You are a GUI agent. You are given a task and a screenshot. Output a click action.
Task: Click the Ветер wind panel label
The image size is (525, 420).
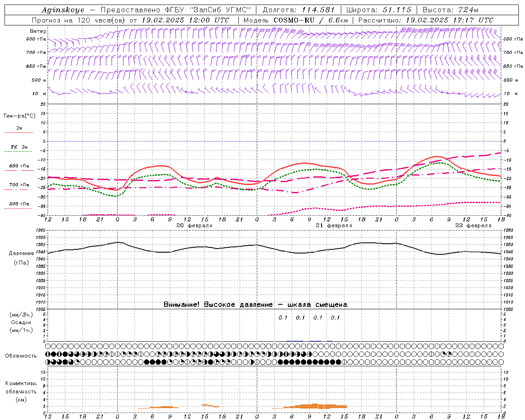(x=38, y=31)
